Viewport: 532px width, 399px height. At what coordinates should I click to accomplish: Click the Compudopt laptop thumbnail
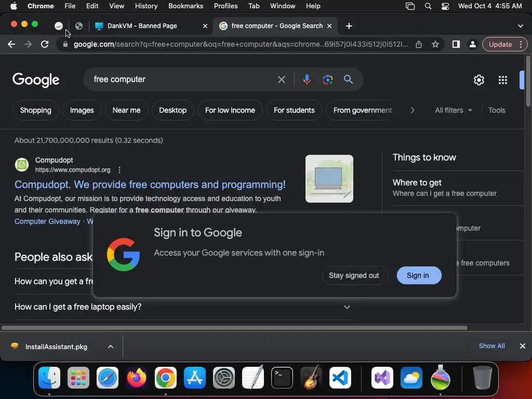point(329,179)
